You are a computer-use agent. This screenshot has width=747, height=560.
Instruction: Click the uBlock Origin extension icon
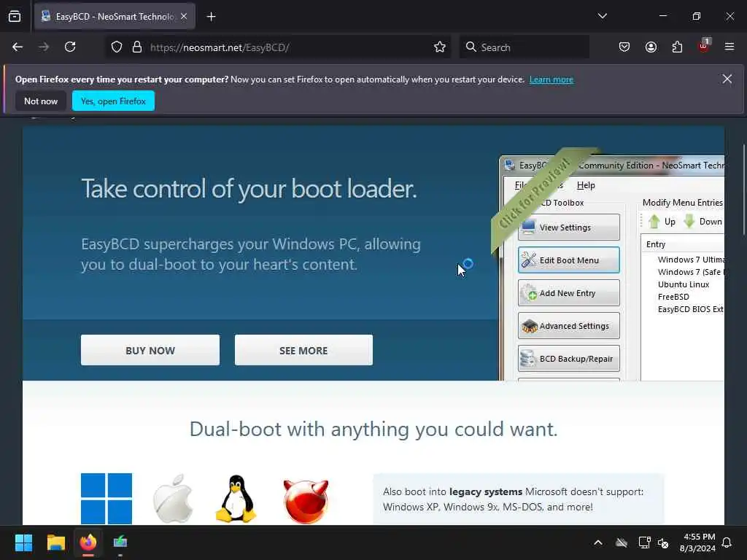pos(704,46)
